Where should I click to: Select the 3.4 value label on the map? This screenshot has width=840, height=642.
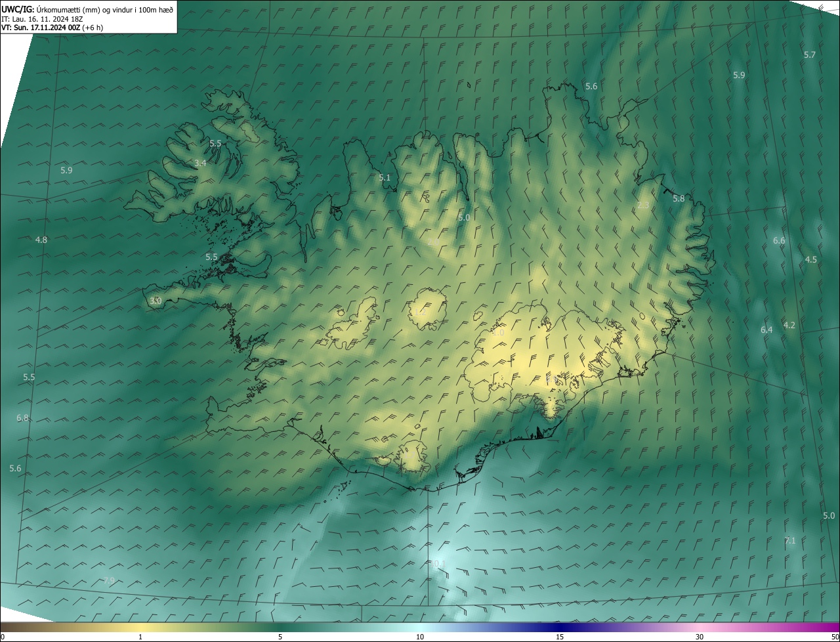tap(201, 163)
